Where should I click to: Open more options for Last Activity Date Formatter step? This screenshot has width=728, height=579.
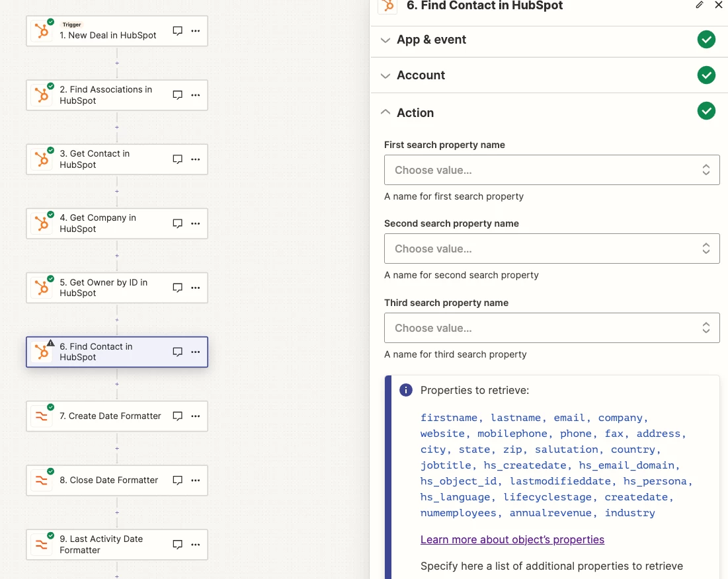click(x=196, y=544)
